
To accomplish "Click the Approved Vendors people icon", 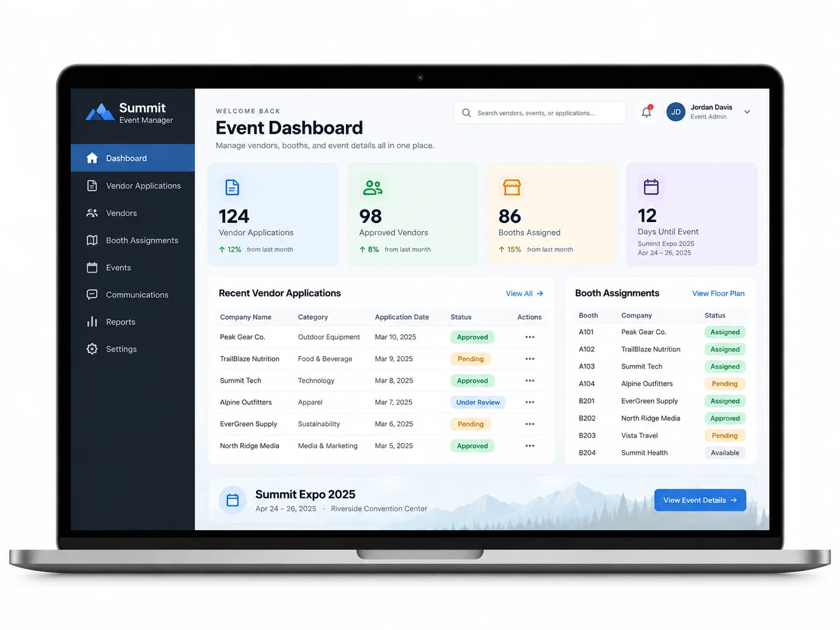I will (x=372, y=187).
